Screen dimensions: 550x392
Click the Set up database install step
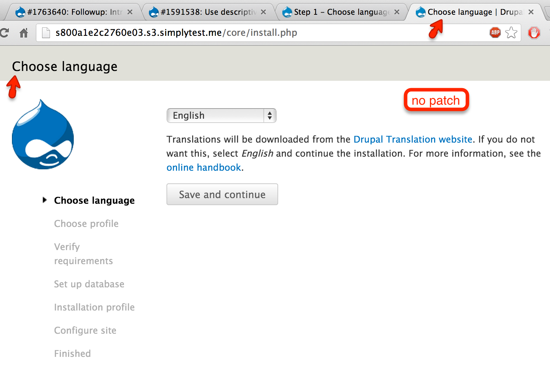pos(89,284)
